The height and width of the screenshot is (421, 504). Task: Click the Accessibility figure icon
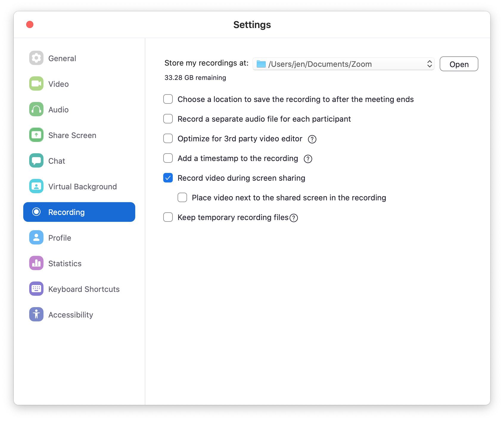(x=36, y=315)
